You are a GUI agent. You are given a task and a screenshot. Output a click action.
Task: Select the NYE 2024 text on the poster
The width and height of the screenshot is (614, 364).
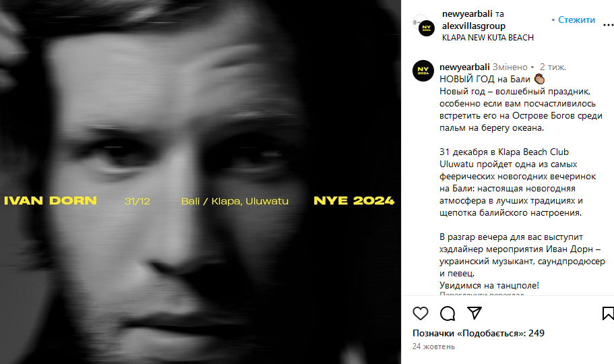(x=354, y=201)
